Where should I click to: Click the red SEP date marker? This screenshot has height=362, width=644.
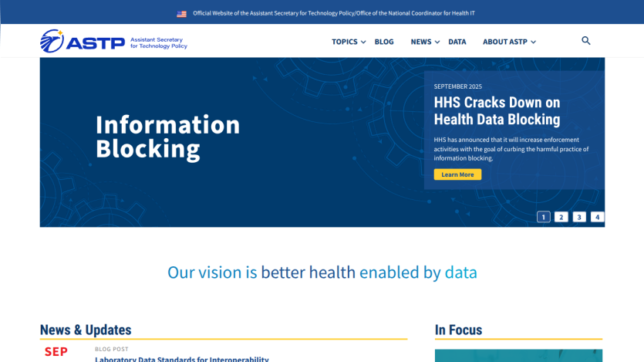[56, 352]
